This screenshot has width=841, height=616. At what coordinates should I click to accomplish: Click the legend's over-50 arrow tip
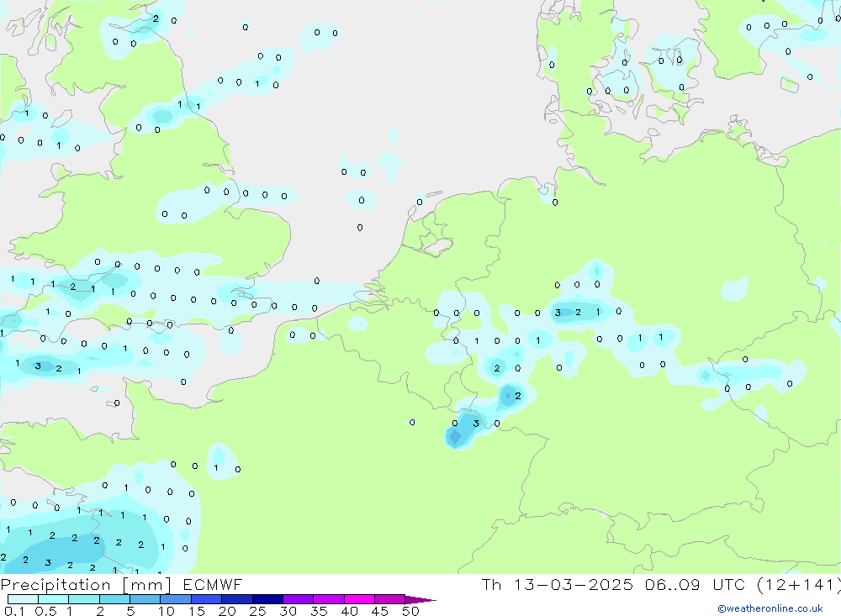coord(420,599)
